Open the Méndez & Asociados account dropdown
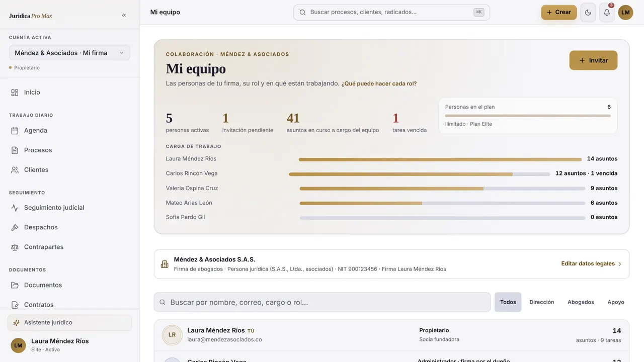This screenshot has height=362, width=644. tap(69, 53)
